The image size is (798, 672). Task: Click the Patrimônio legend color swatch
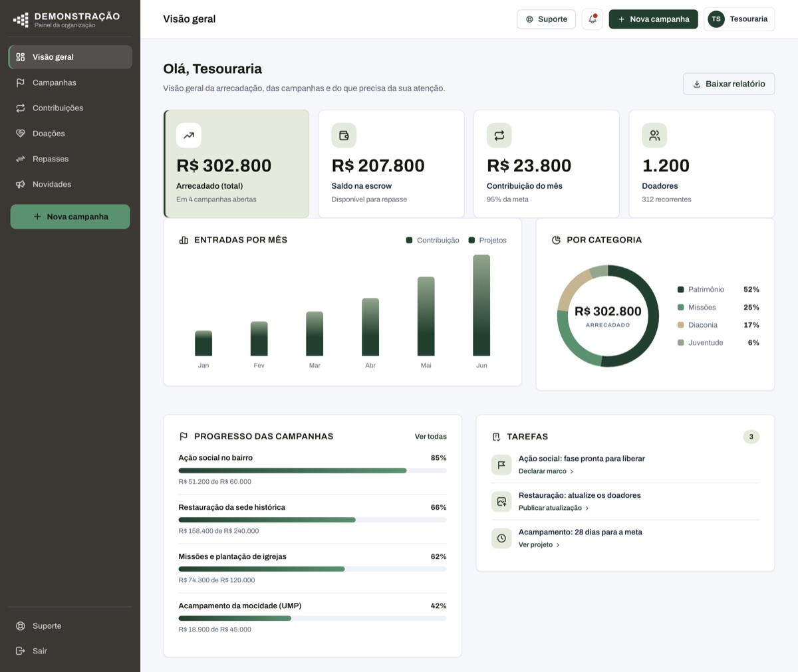680,290
